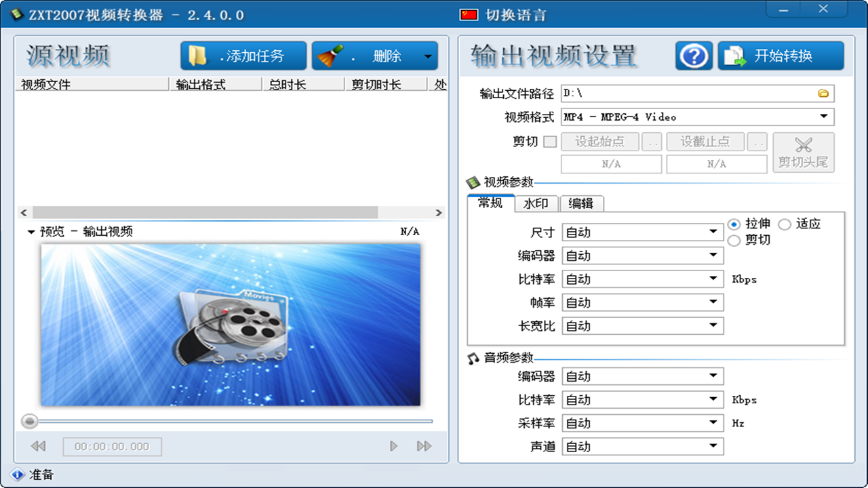Open the 删除 button dropdown arrow
This screenshot has width=868, height=488.
click(429, 57)
